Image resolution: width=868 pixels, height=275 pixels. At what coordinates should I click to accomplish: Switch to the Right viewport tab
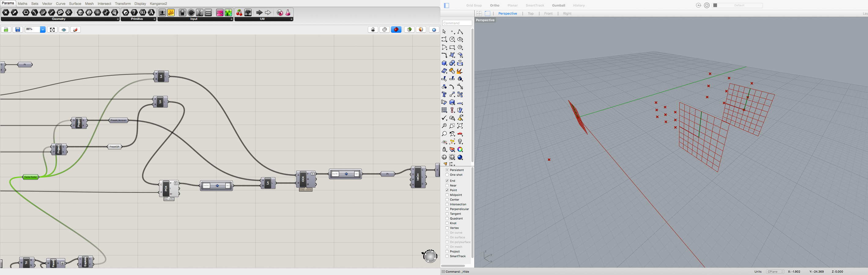tap(567, 13)
